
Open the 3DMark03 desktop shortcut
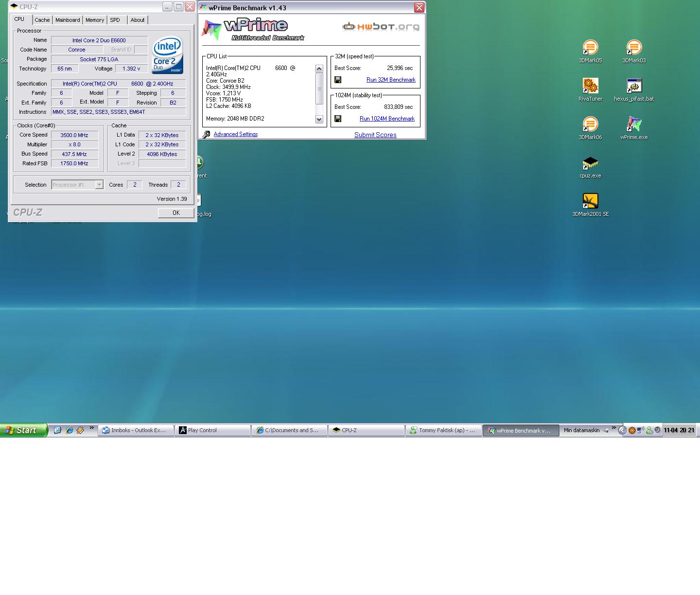click(634, 51)
